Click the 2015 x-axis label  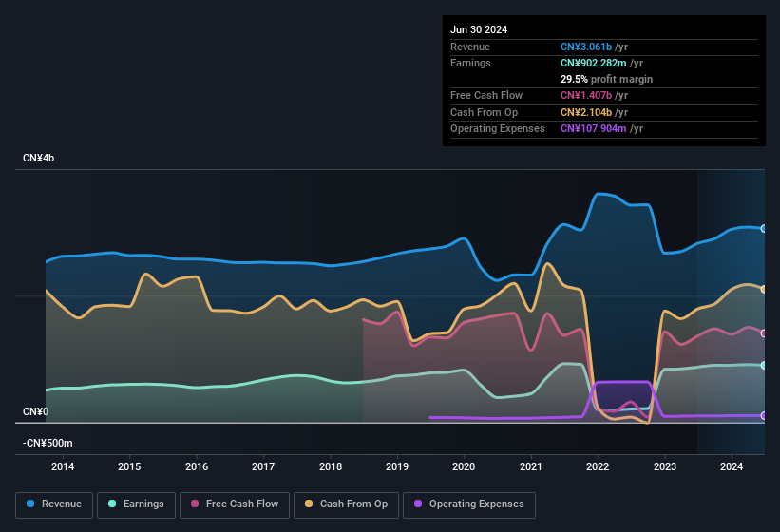coord(129,466)
